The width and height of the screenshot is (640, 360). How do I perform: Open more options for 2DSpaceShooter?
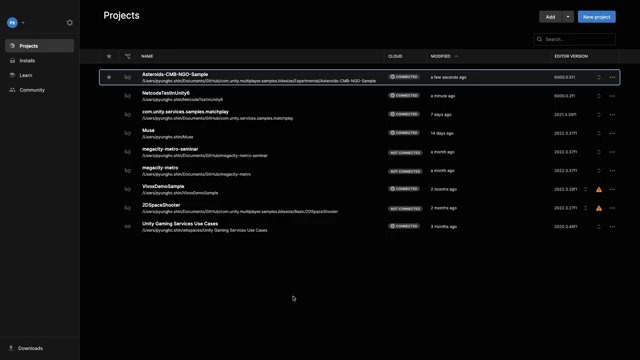pyautogui.click(x=612, y=208)
